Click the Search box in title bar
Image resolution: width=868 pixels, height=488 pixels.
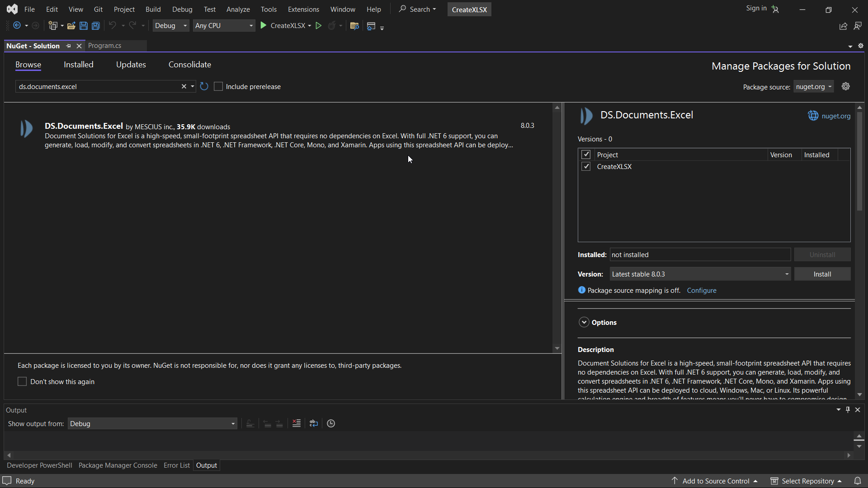(417, 9)
